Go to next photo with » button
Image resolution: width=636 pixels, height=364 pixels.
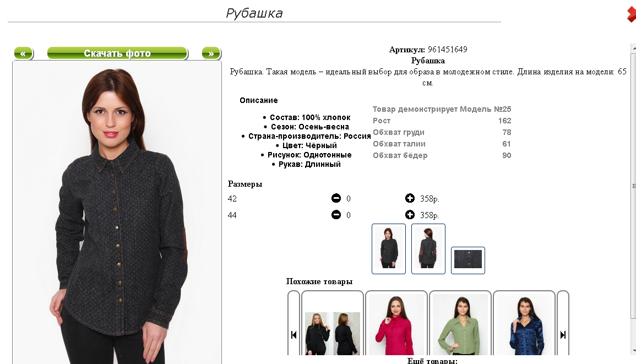[211, 53]
